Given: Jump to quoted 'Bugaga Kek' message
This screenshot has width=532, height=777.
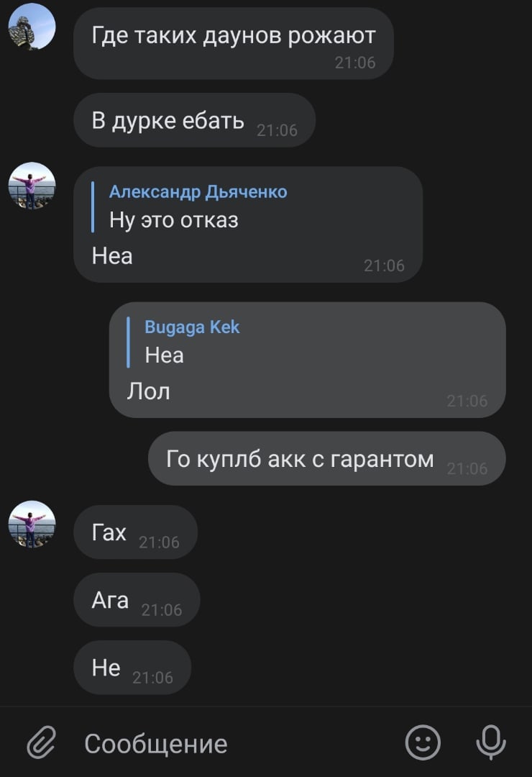Looking at the screenshot, I should (184, 342).
